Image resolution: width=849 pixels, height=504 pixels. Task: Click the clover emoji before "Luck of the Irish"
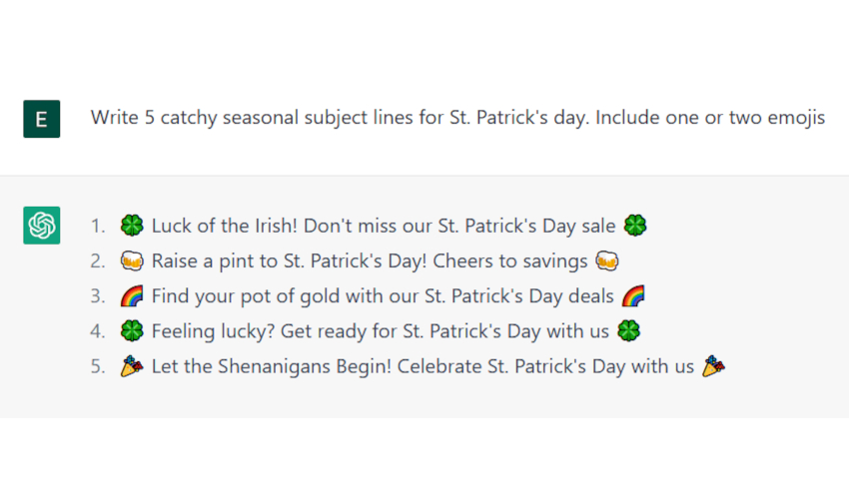132,227
